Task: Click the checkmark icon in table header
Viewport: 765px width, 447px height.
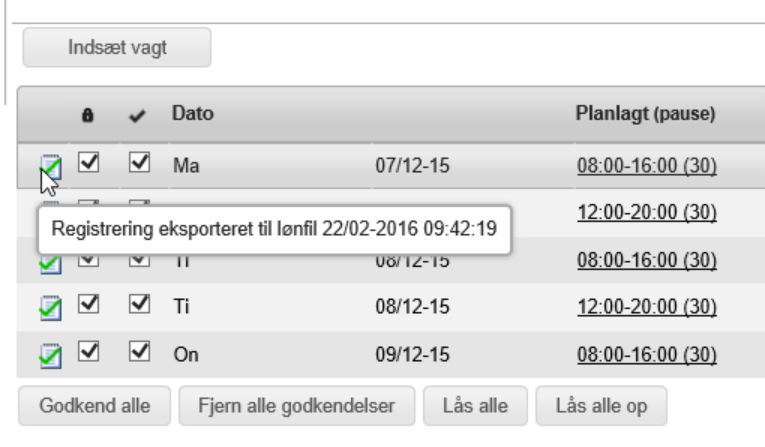Action: pos(134,117)
